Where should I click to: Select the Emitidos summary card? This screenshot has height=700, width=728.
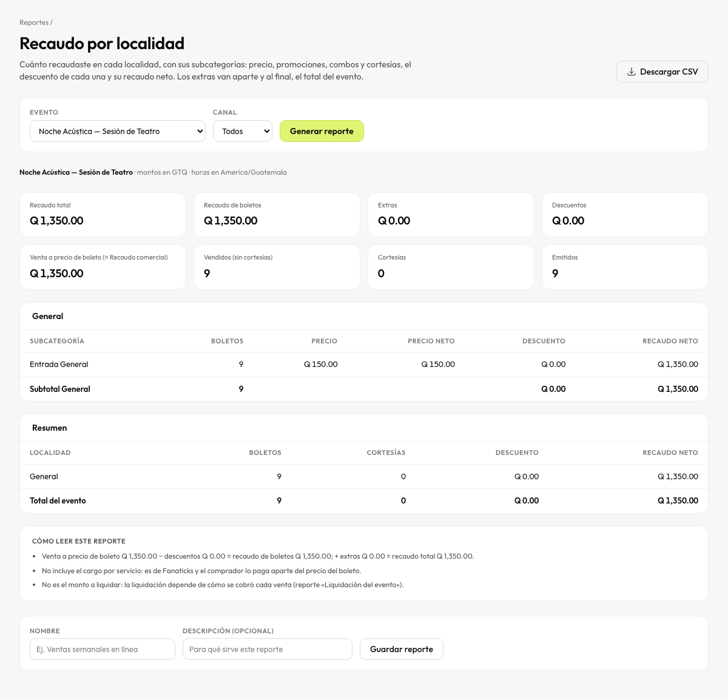pyautogui.click(x=625, y=267)
